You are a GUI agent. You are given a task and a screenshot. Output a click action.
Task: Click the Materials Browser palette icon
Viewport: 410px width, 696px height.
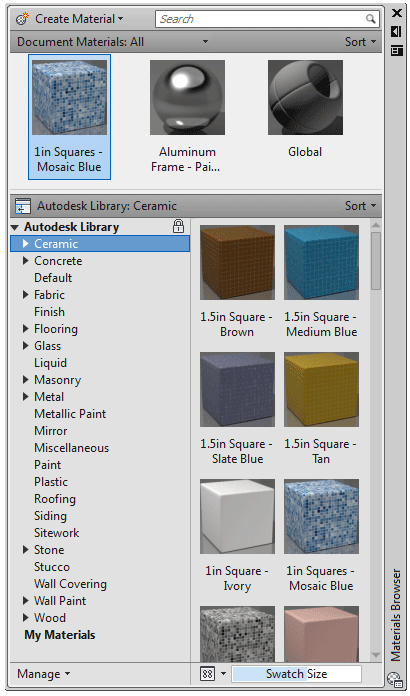click(393, 680)
